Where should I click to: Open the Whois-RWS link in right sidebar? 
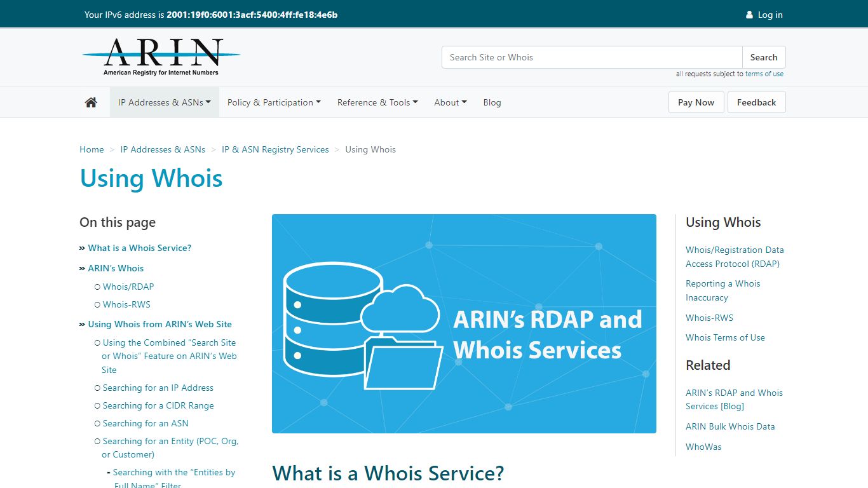point(709,318)
